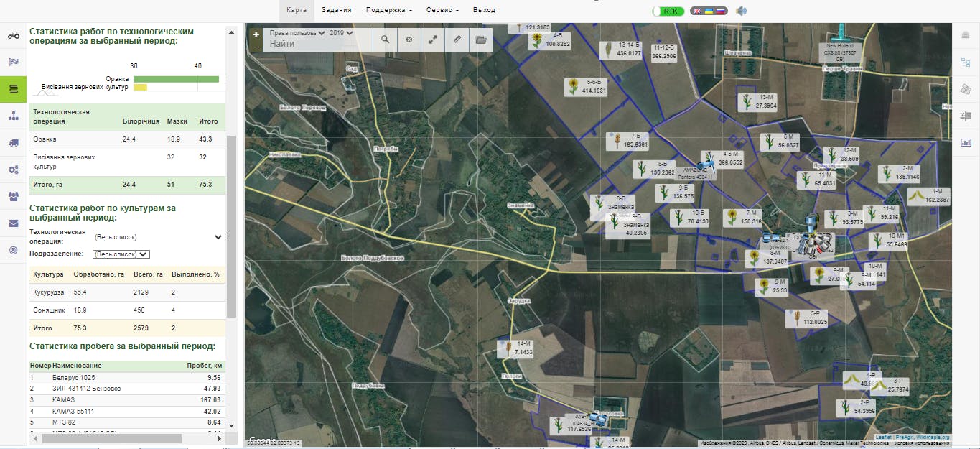The height and width of the screenshot is (449, 980).
Task: Open the Подразделение dropdown
Action: (121, 254)
